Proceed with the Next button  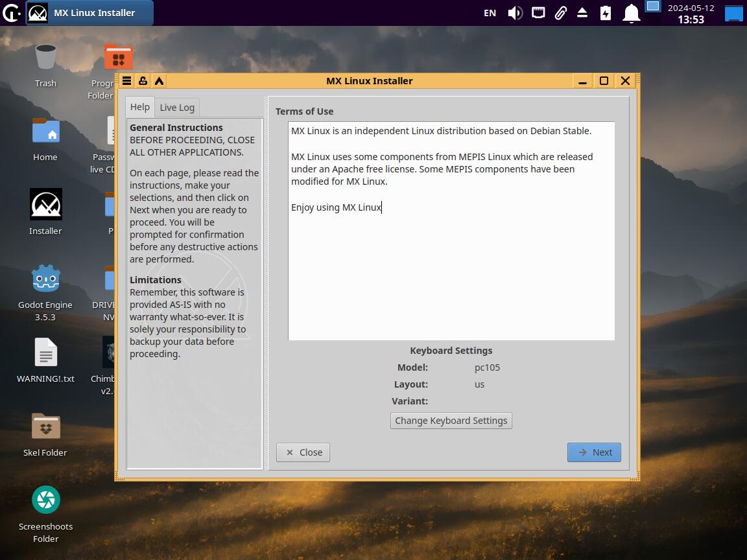[x=594, y=452]
